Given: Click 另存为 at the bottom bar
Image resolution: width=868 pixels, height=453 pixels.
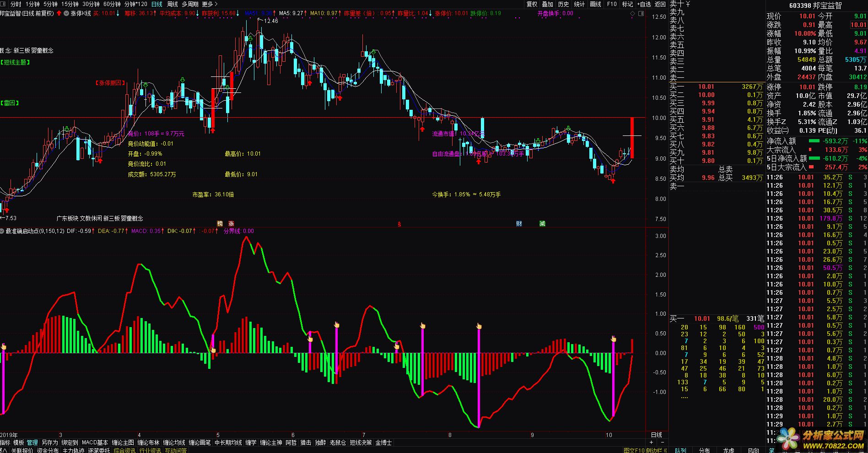Looking at the screenshot, I should coord(50,442).
